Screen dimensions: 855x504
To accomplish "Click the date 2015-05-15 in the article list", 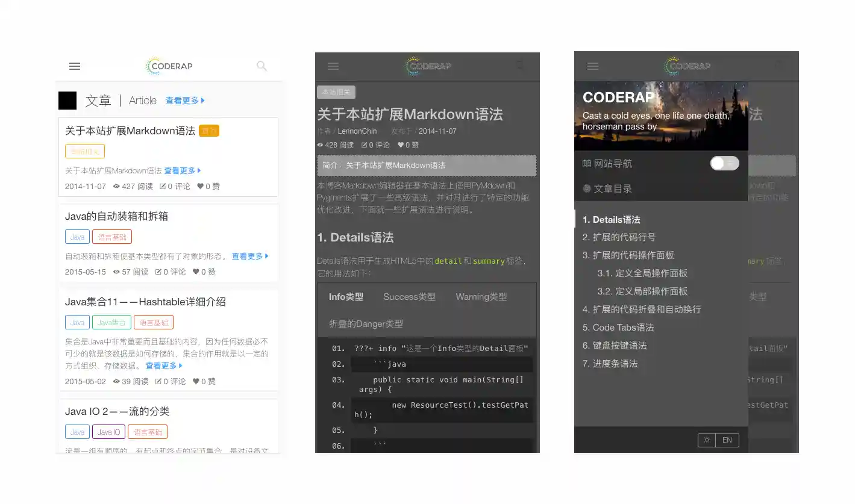I will 86,272.
